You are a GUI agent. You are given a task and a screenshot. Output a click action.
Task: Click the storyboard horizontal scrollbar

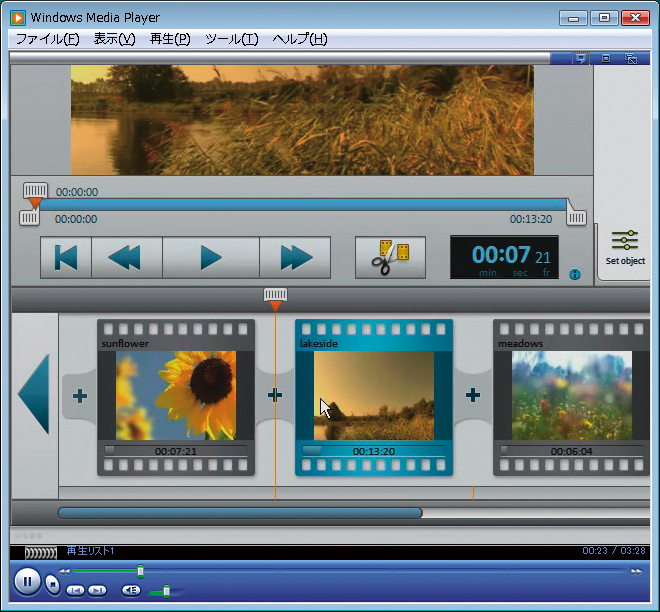tap(240, 513)
